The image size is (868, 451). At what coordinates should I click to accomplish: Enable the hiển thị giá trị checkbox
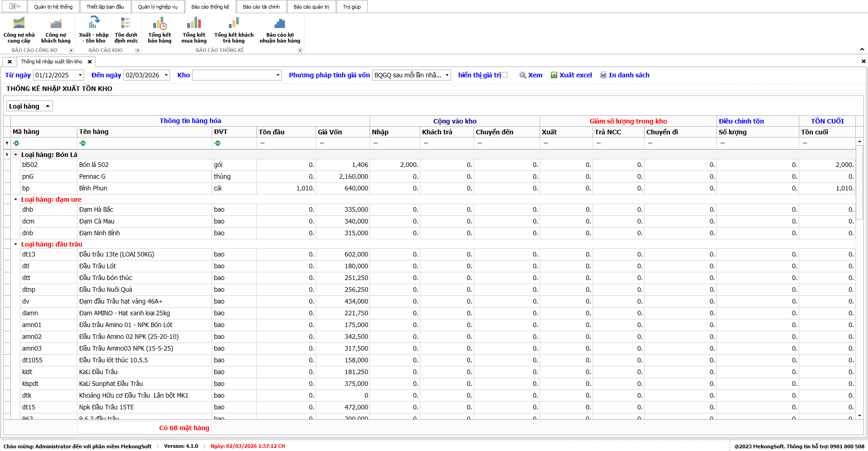pos(505,75)
